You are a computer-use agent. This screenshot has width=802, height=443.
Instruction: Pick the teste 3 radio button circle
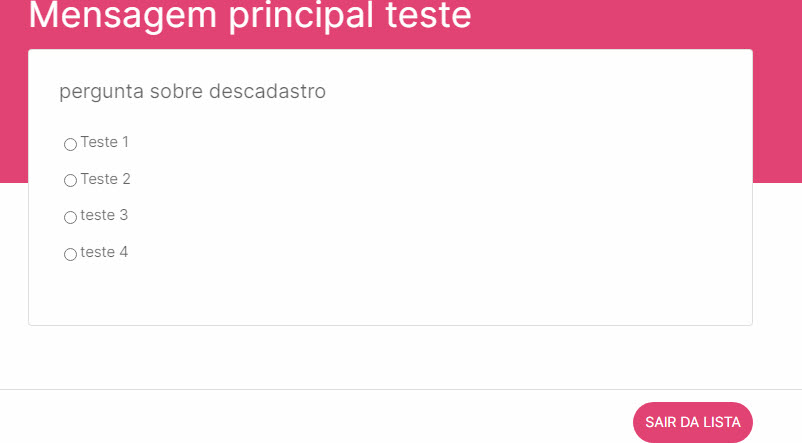click(x=70, y=218)
